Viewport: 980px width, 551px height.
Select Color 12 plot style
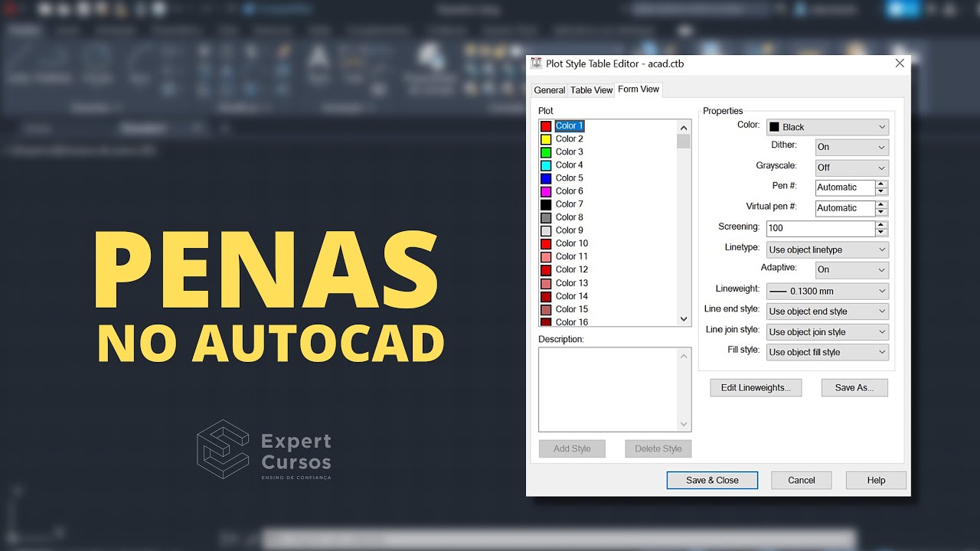pyautogui.click(x=572, y=269)
